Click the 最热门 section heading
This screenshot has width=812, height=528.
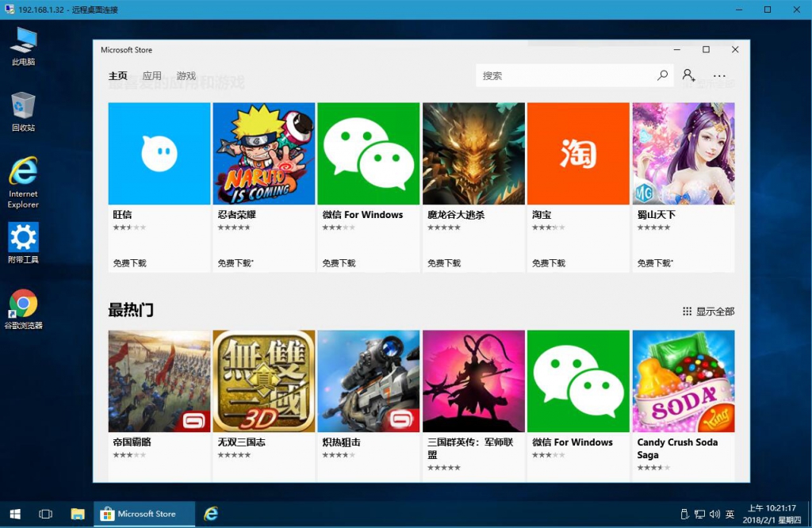tap(131, 310)
